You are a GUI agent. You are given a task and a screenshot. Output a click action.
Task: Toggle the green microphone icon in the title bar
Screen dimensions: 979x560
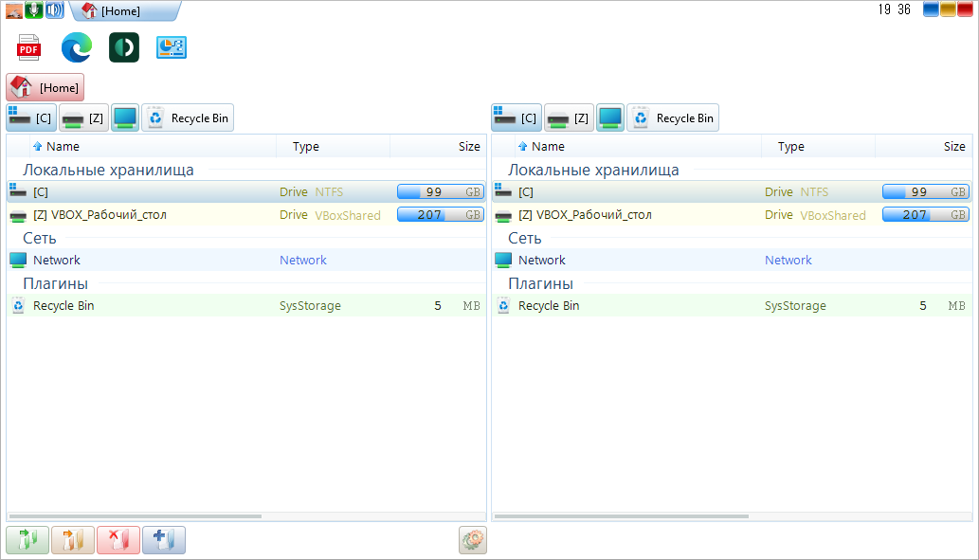[x=34, y=10]
